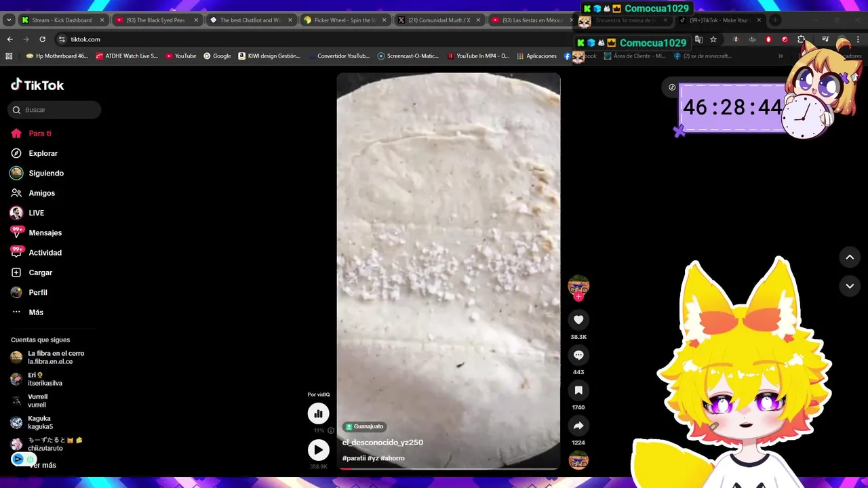The image size is (868, 488).
Task: Seek along the video progress bar
Action: click(448, 468)
